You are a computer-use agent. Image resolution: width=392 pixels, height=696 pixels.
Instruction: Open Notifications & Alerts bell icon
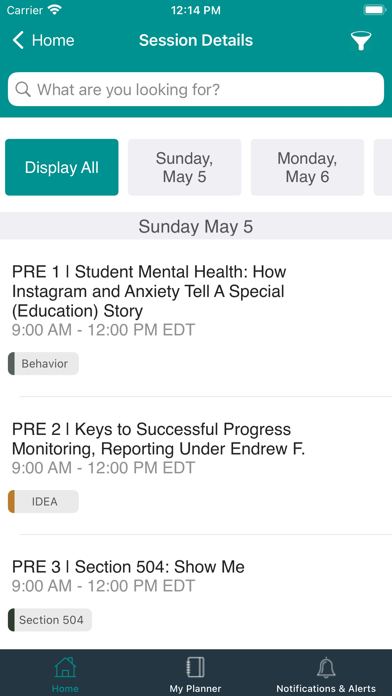(326, 668)
